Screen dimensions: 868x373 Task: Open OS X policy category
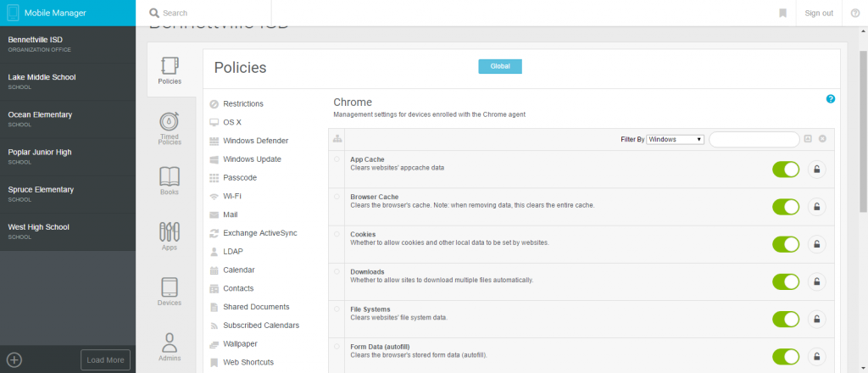coord(232,122)
